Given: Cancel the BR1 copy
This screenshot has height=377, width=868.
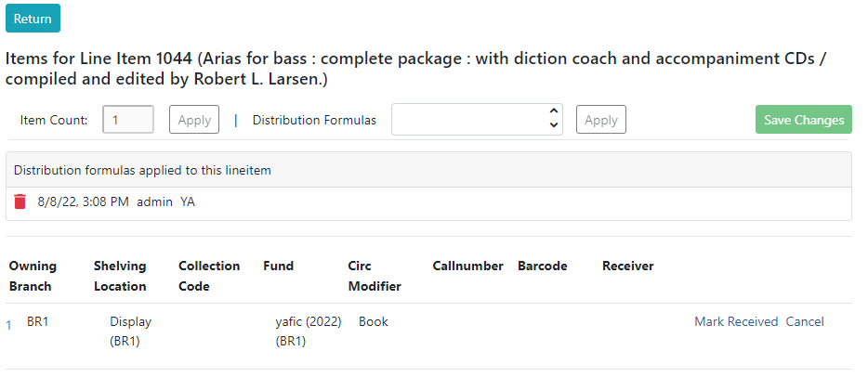Looking at the screenshot, I should (805, 321).
